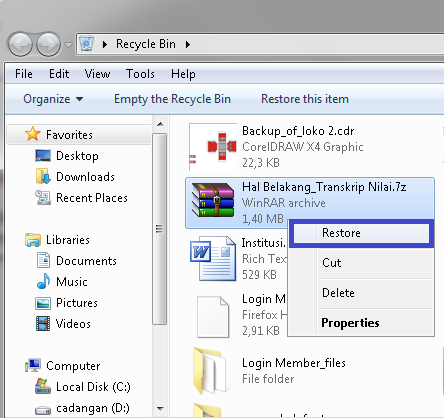The image size is (444, 418).
Task: Open the Music library
Action: pyautogui.click(x=72, y=282)
